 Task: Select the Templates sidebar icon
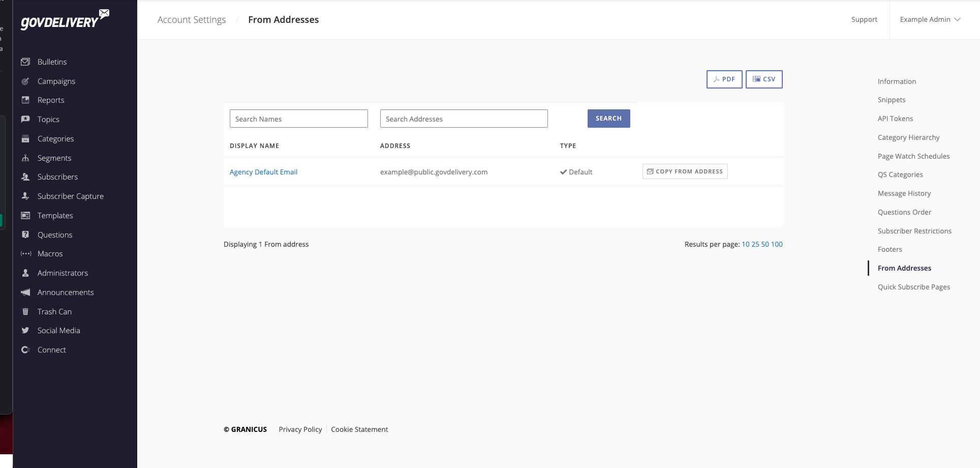tap(25, 215)
